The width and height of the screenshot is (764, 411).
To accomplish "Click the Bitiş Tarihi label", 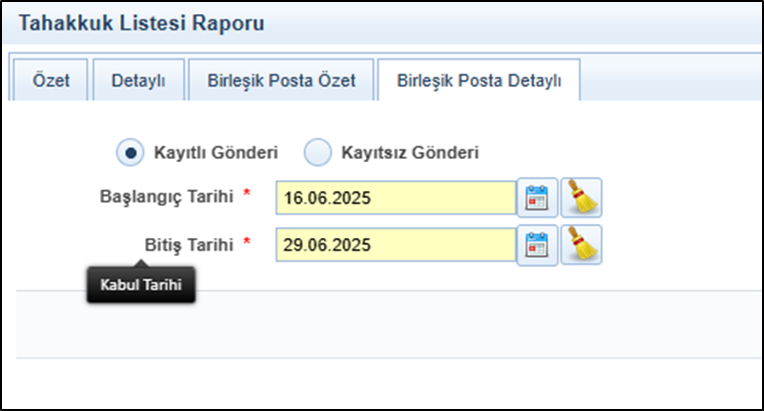I will 189,244.
